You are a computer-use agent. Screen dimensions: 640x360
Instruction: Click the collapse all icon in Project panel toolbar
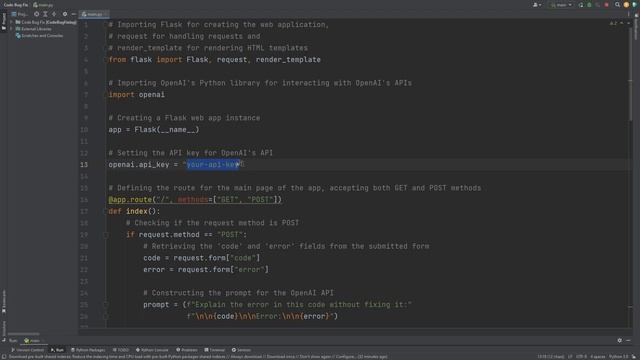click(54, 14)
